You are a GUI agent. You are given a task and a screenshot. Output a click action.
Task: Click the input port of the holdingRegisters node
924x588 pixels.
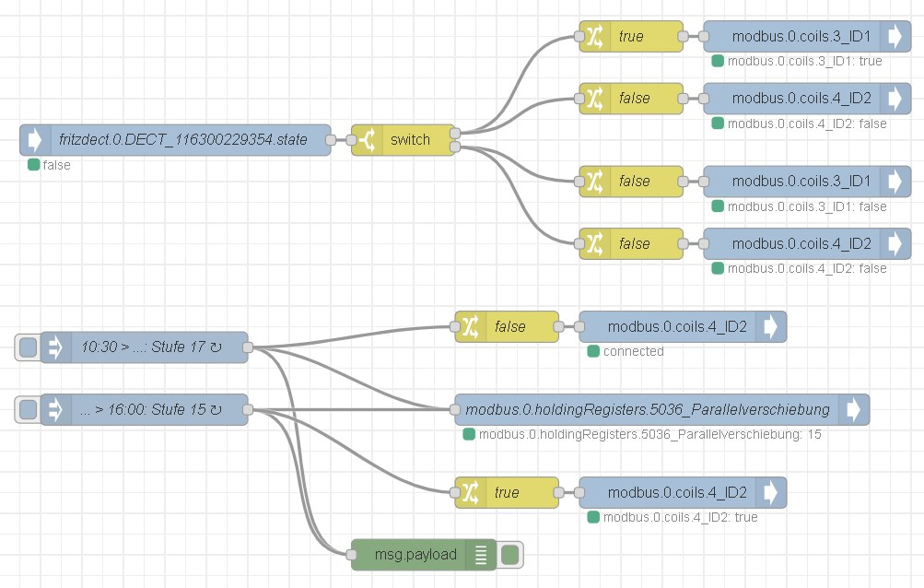coord(455,409)
